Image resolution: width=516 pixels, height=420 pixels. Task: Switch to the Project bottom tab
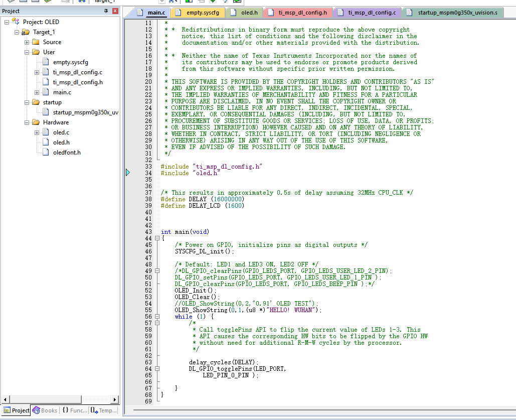(17, 410)
